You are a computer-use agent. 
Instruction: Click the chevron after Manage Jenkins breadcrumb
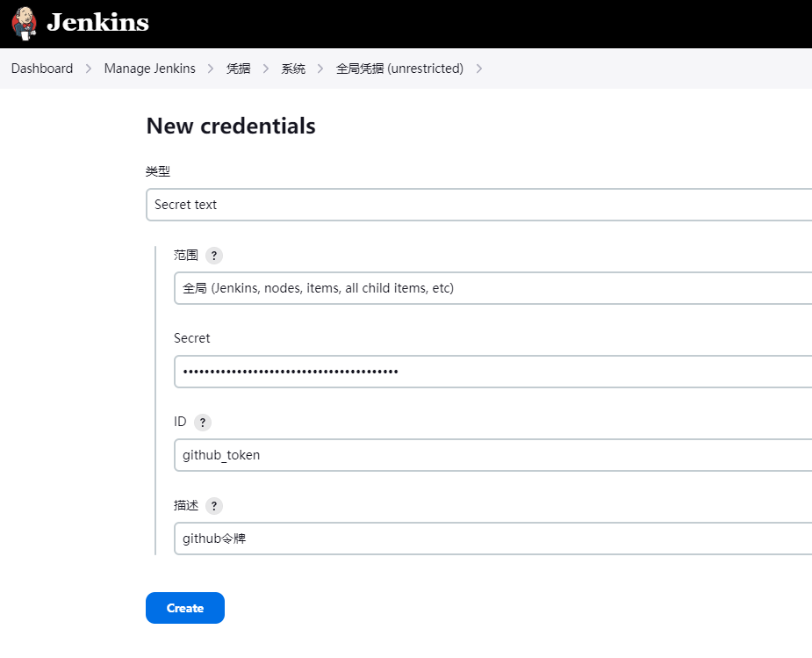point(211,69)
